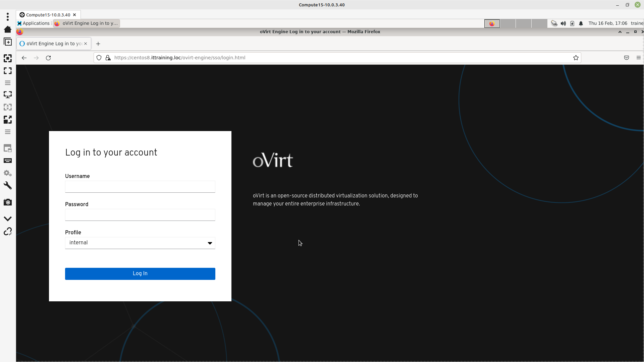
Task: Bookmark this page with the star icon
Action: click(576, 58)
